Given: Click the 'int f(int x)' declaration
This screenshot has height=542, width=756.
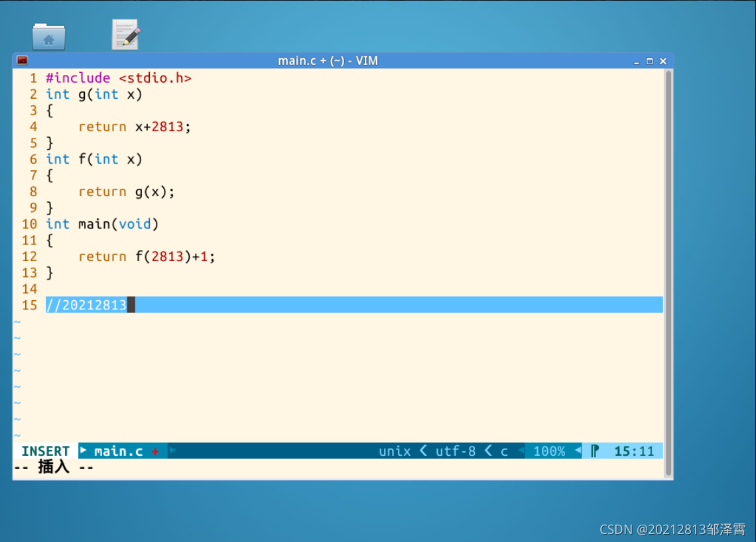Looking at the screenshot, I should [94, 160].
